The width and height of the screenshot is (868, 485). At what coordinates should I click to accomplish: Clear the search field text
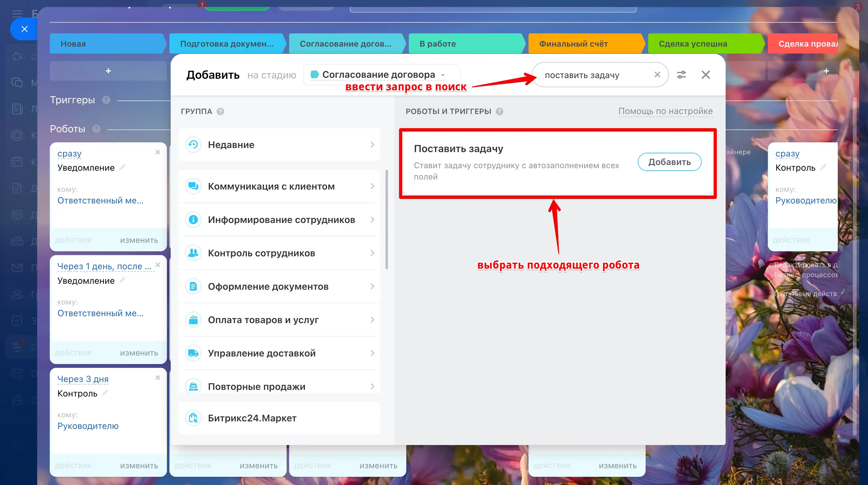pyautogui.click(x=657, y=75)
